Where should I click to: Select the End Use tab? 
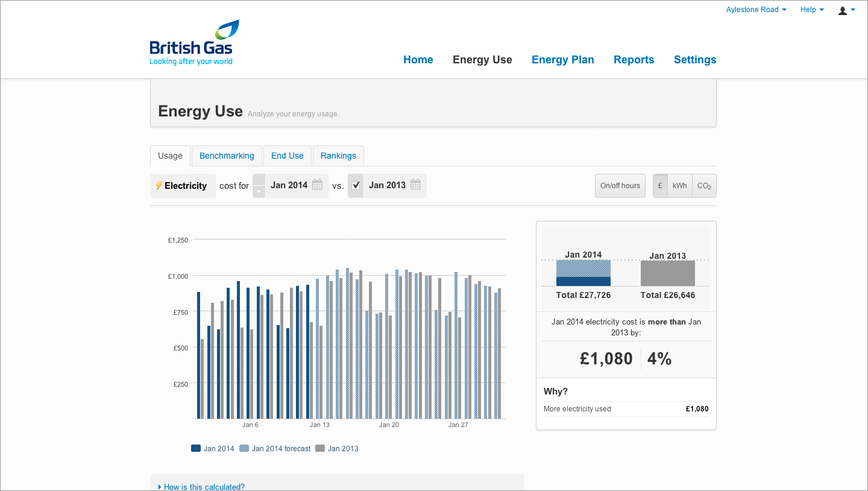click(287, 156)
